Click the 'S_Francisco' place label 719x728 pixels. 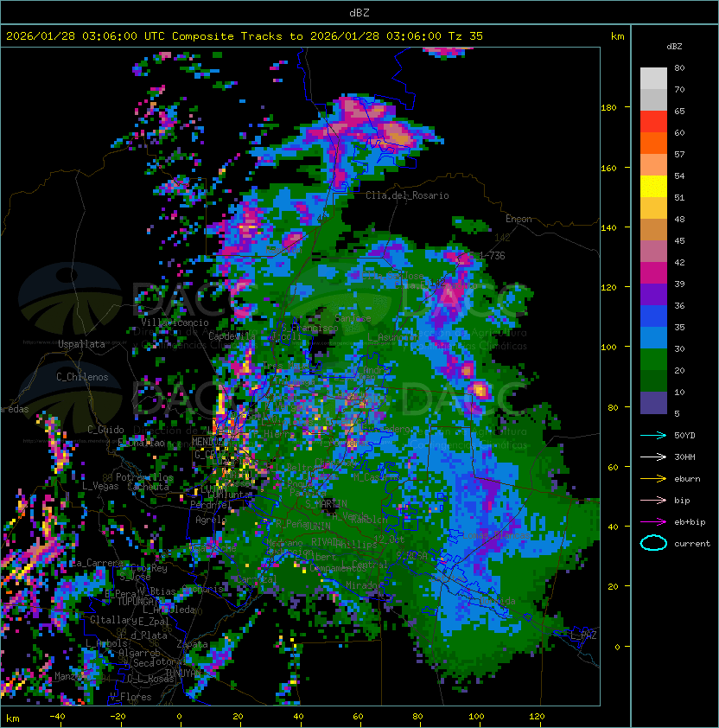click(310, 328)
